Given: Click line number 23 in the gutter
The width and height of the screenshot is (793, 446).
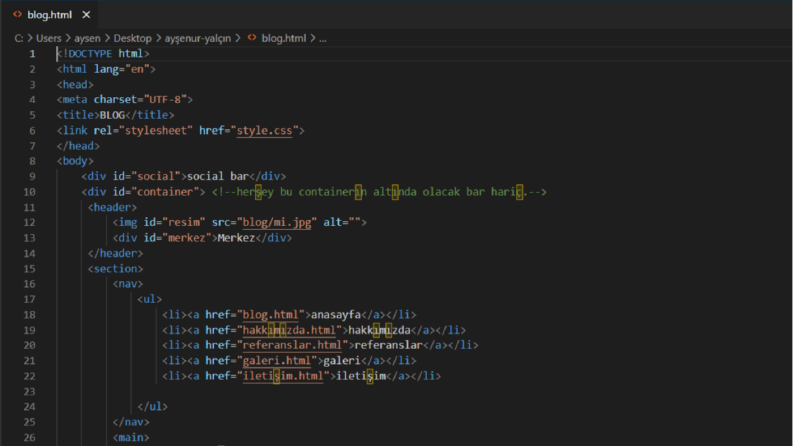Looking at the screenshot, I should 29,392.
